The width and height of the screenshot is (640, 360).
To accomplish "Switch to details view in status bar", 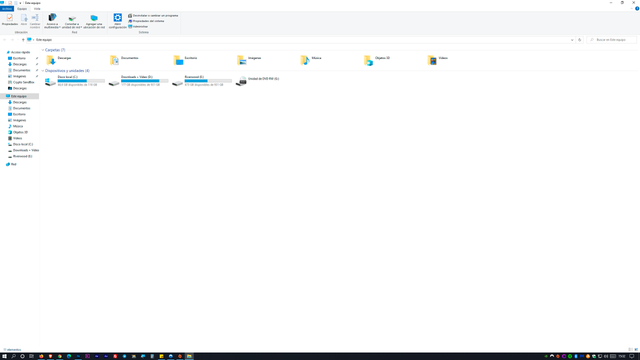I will coord(631,349).
